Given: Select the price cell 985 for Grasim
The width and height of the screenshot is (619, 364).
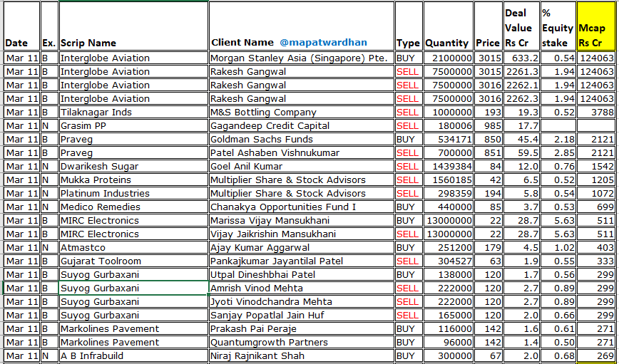Looking at the screenshot, I should (488, 125).
